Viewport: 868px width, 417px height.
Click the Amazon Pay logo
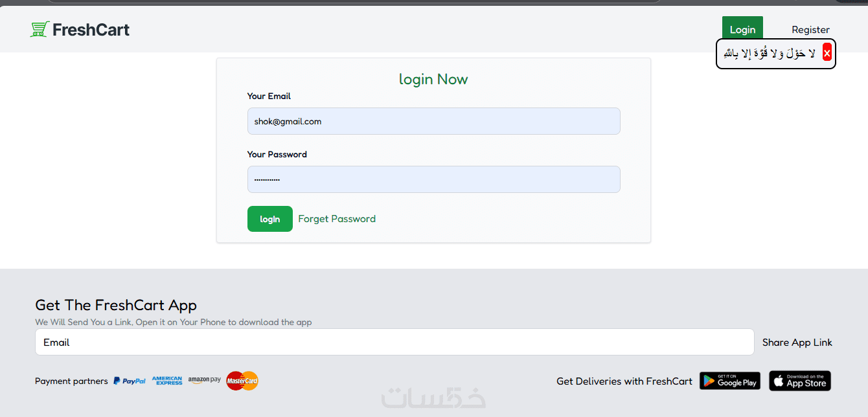click(205, 380)
